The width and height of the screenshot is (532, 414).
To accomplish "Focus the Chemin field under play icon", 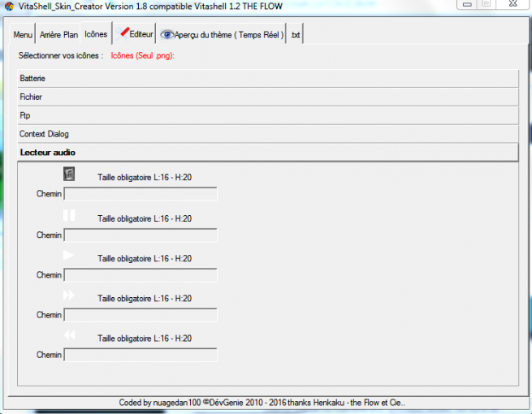I will [141, 275].
